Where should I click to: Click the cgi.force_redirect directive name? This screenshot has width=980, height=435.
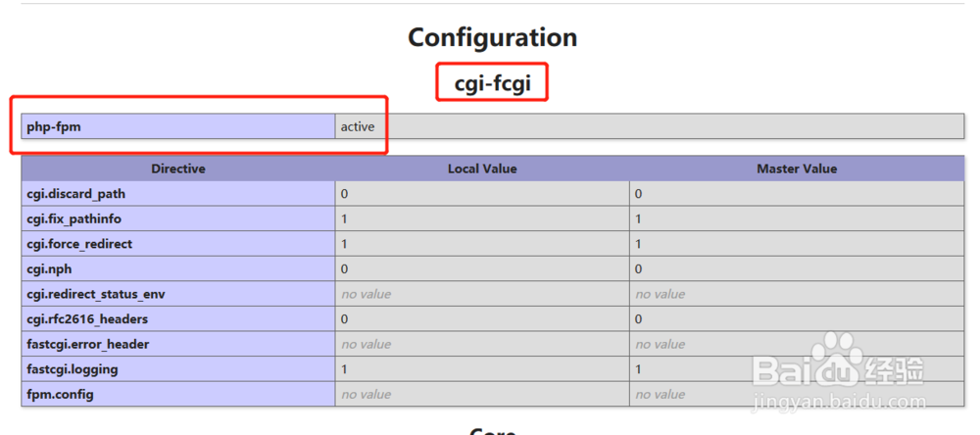coord(79,244)
